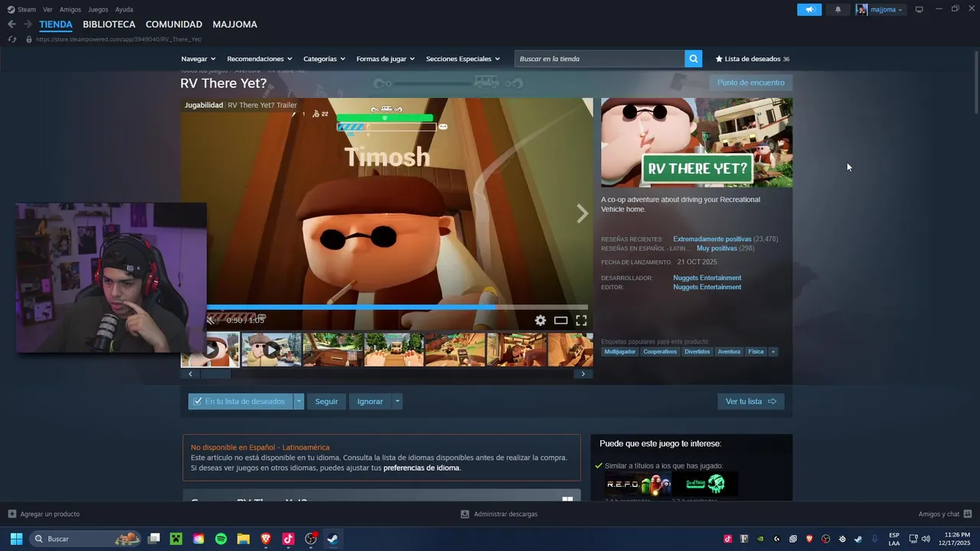
Task: Expand Formas de jugar dropdown
Action: 385,59
